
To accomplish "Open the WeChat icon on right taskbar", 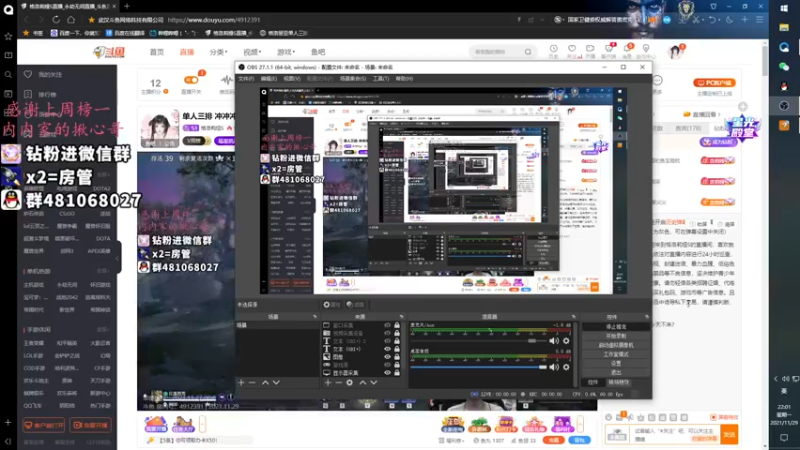I will click(x=784, y=66).
